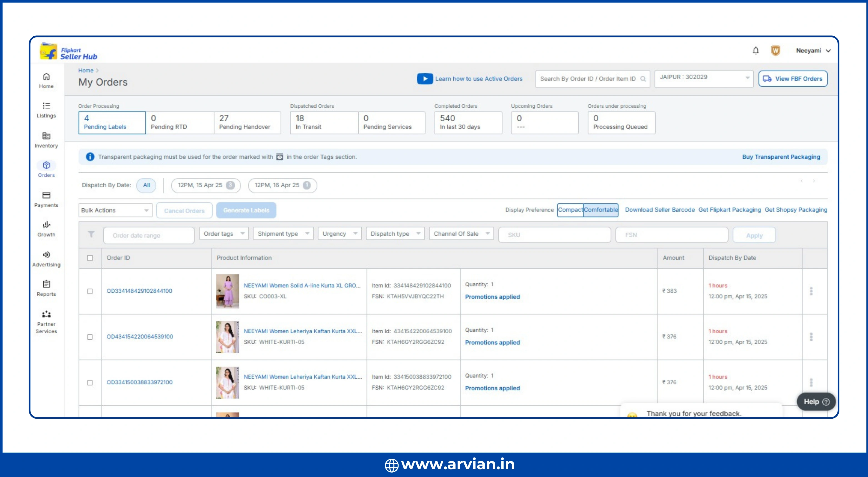
Task: Click the FSN filter field
Action: [672, 235]
